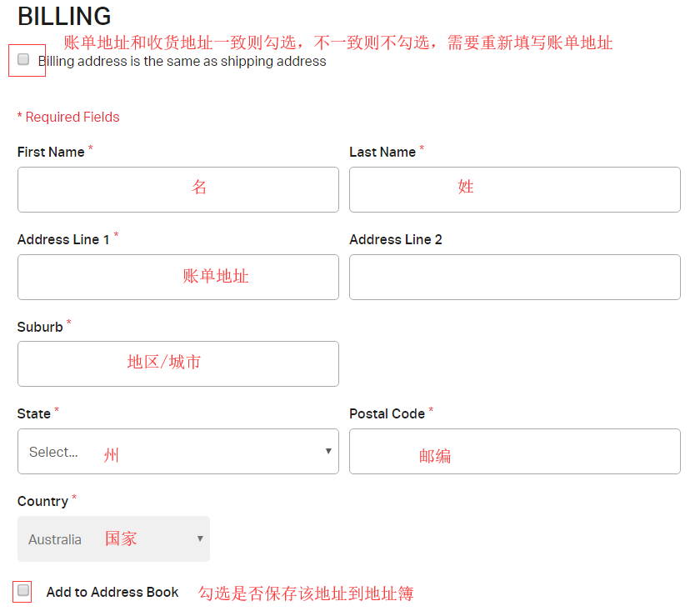Click the First Name field label

(51, 152)
